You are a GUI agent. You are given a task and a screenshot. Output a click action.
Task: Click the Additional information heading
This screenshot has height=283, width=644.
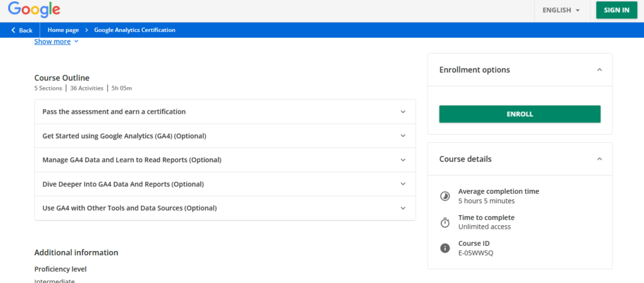(x=76, y=253)
